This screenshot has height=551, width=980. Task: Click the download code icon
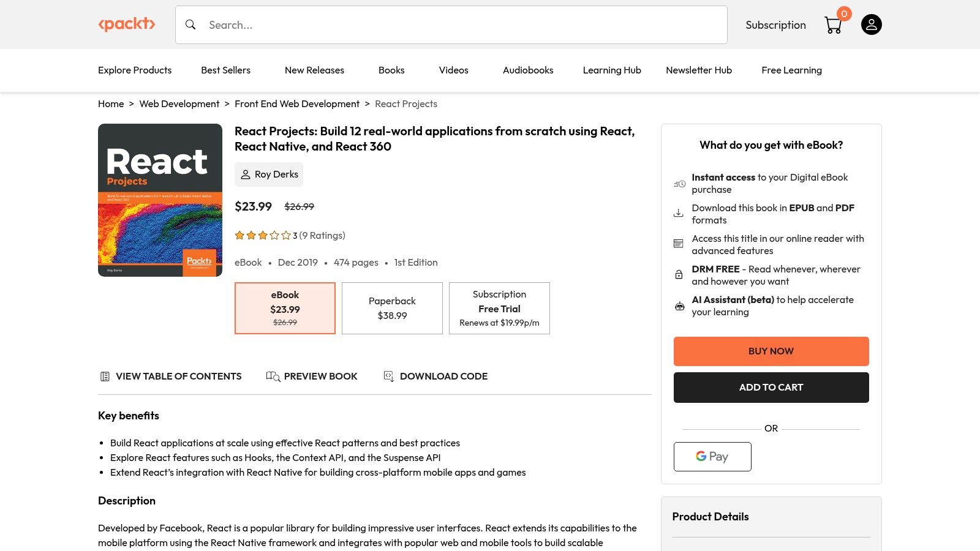coord(388,377)
